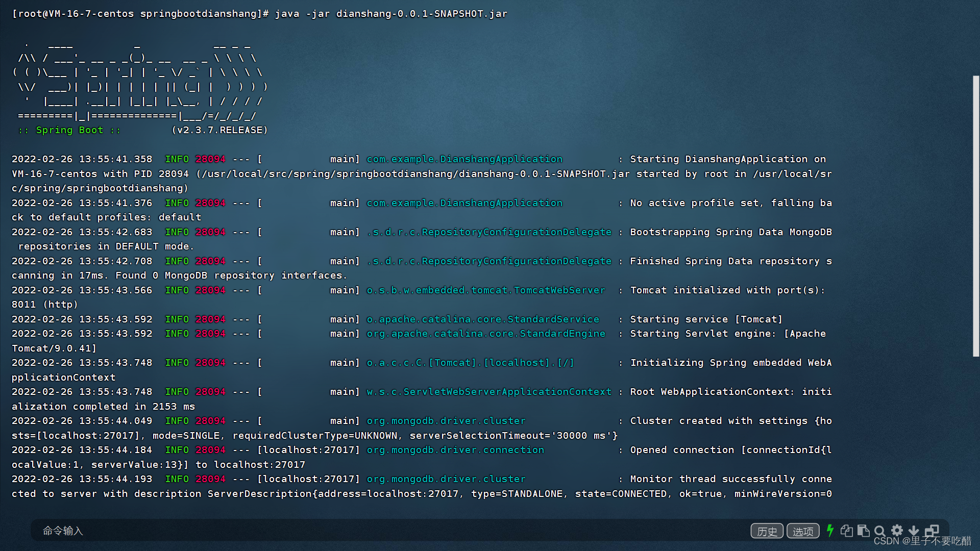Click the w.s.c.ServletWebServerApplicationContext logger name
This screenshot has width=980, height=551.
[488, 392]
